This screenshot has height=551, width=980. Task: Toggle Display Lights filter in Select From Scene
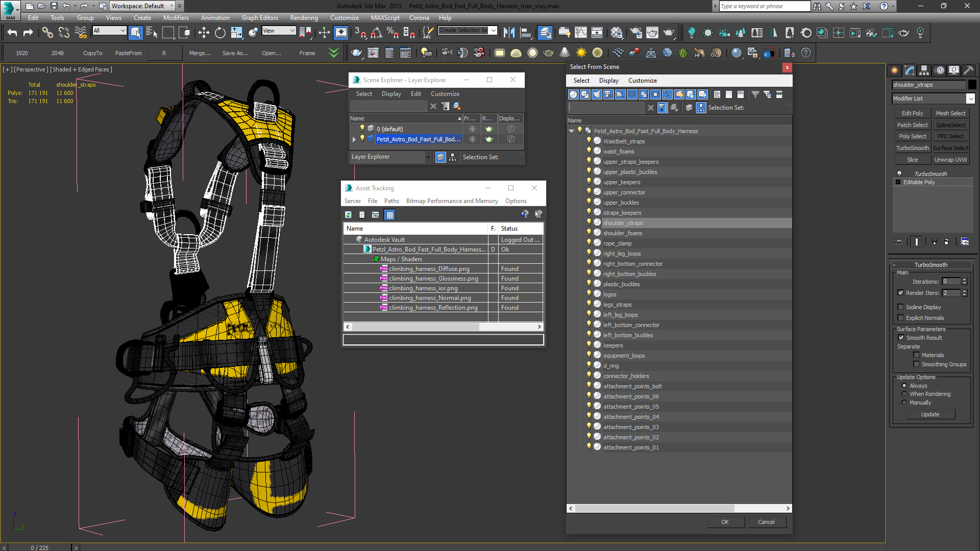click(596, 94)
